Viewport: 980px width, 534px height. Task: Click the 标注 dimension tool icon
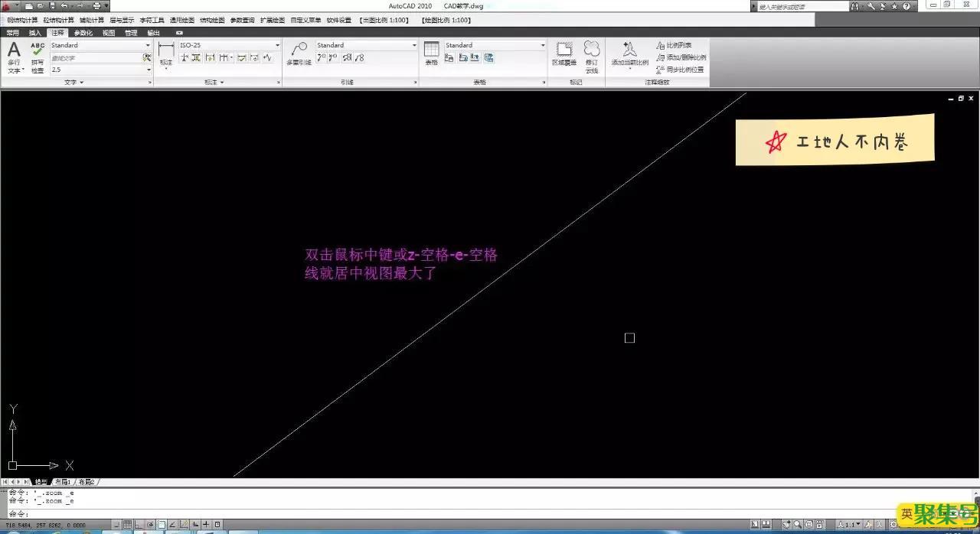165,54
